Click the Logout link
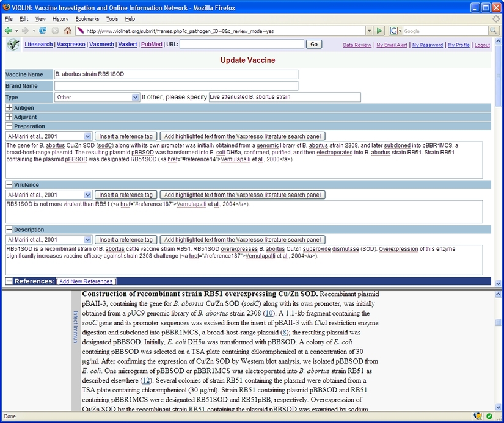This screenshot has width=504, height=423. pyautogui.click(x=482, y=45)
